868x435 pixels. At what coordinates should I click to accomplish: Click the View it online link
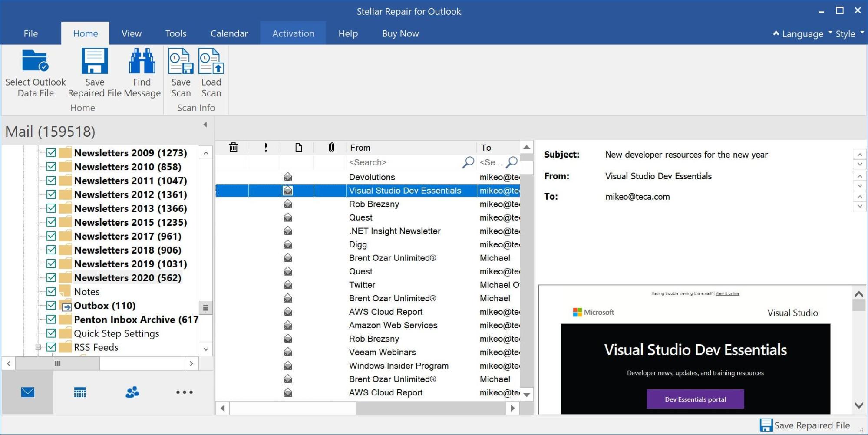tap(727, 293)
